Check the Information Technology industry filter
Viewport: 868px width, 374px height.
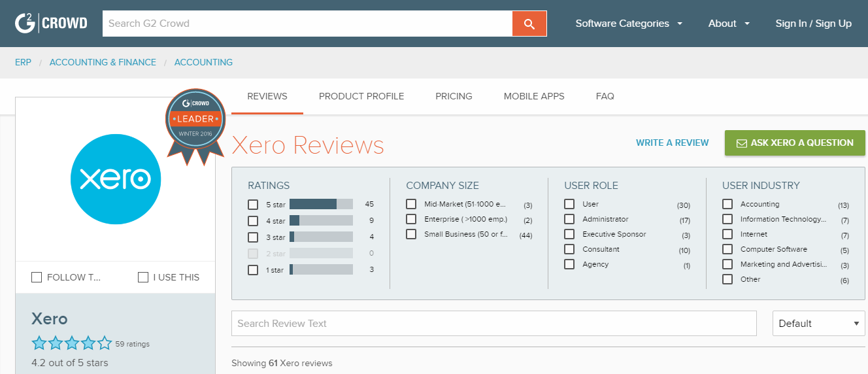click(x=727, y=219)
